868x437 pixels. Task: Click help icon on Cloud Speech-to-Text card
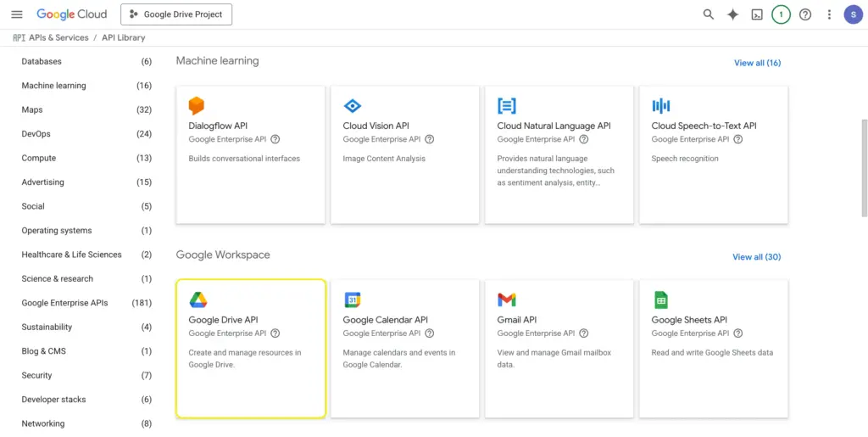(738, 139)
